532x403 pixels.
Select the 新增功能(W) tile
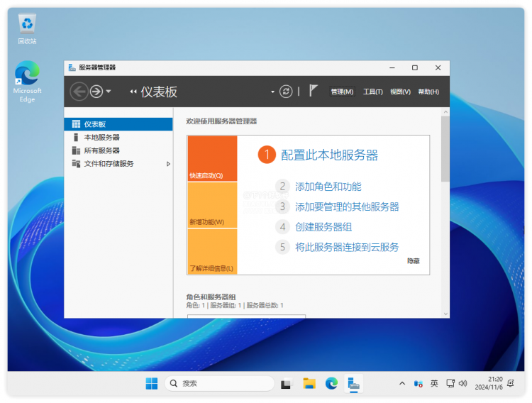[x=212, y=205]
